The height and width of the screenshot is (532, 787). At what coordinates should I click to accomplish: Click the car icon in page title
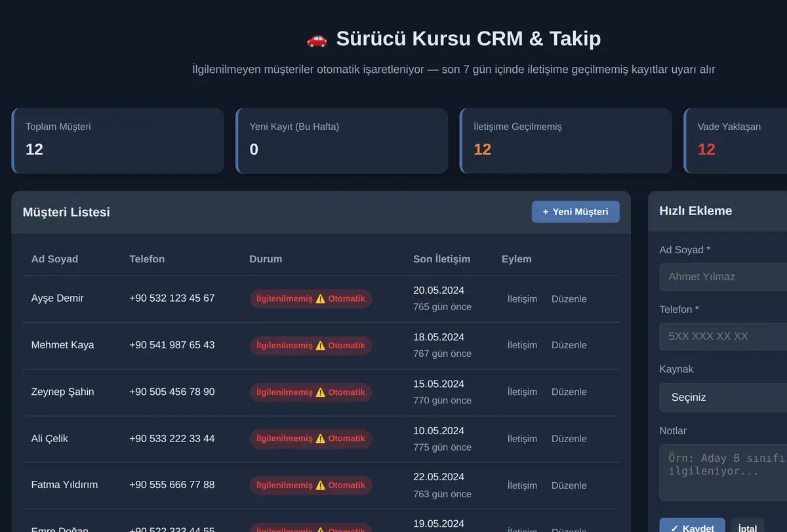pos(317,39)
